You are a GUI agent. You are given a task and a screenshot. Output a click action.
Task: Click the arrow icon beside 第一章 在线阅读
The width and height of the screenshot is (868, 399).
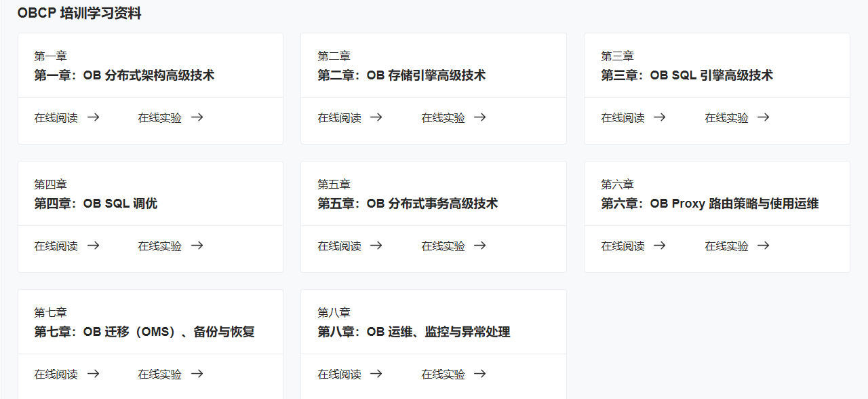[94, 117]
